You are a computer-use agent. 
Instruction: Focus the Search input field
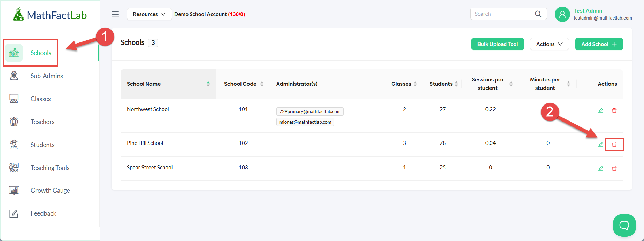[504, 14]
